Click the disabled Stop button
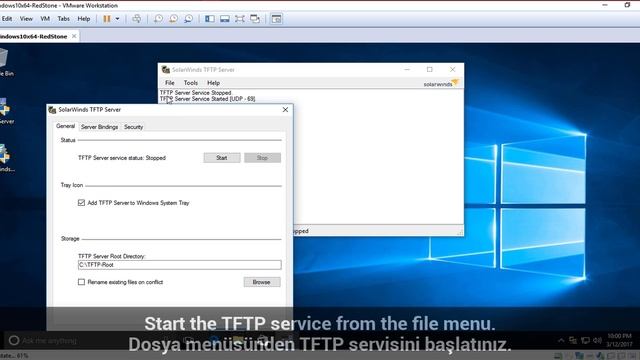Image resolution: width=640 pixels, height=360 pixels. 262,158
